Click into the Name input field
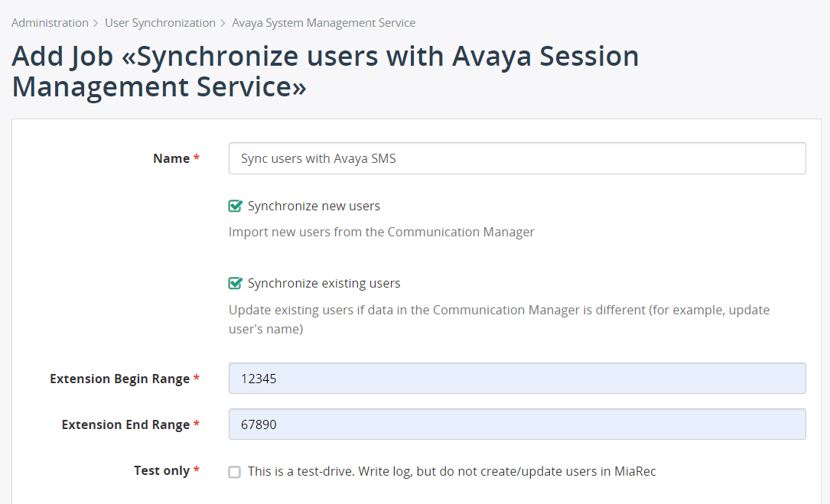Screen dimensions: 830x504 click(x=517, y=158)
